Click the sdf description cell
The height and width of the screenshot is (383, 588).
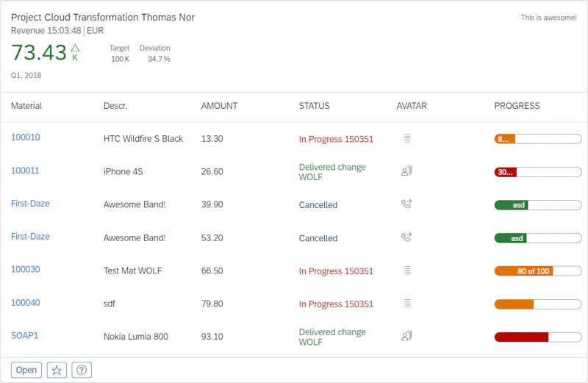(110, 304)
